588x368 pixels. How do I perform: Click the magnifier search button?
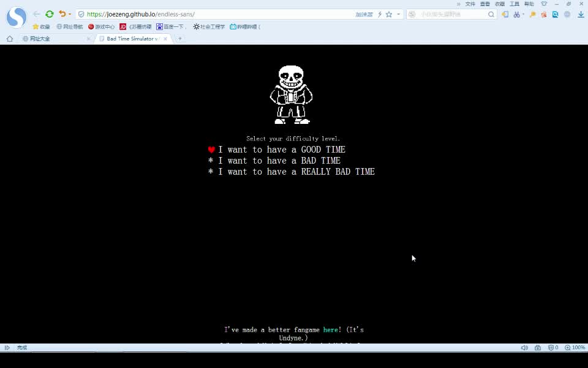tap(491, 14)
